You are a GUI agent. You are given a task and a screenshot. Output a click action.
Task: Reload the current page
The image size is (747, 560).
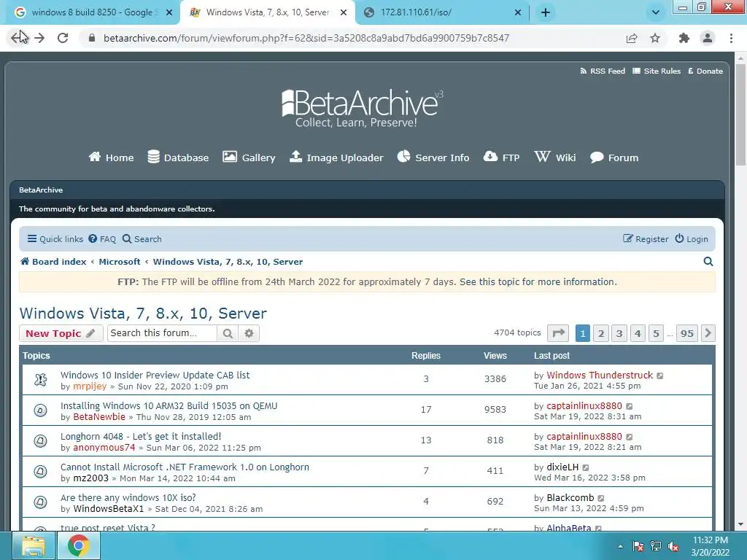coord(63,38)
